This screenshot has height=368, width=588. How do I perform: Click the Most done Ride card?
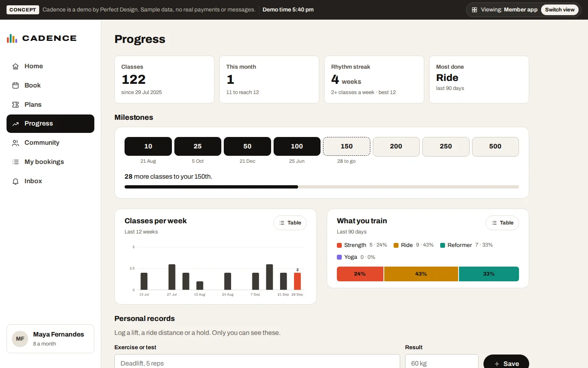pyautogui.click(x=479, y=80)
